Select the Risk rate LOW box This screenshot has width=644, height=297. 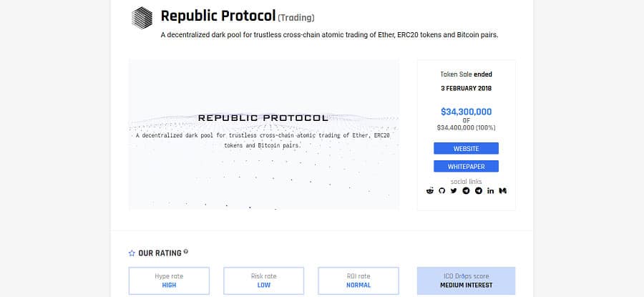[263, 281]
